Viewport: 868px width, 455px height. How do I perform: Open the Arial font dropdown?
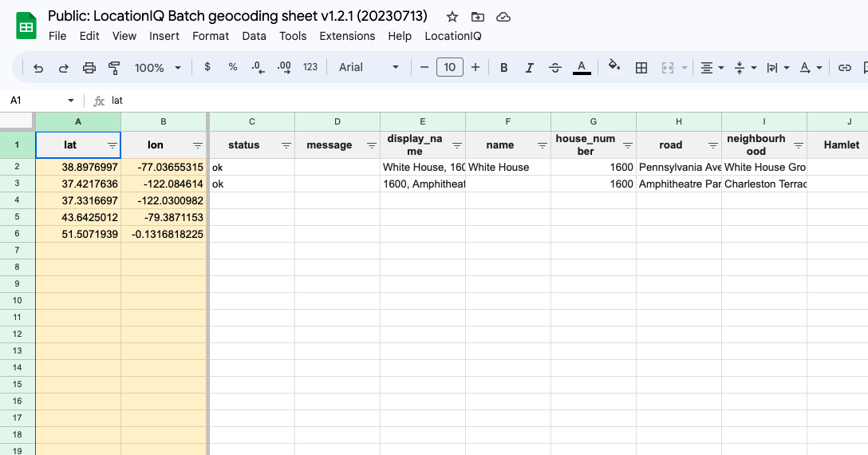click(x=369, y=67)
